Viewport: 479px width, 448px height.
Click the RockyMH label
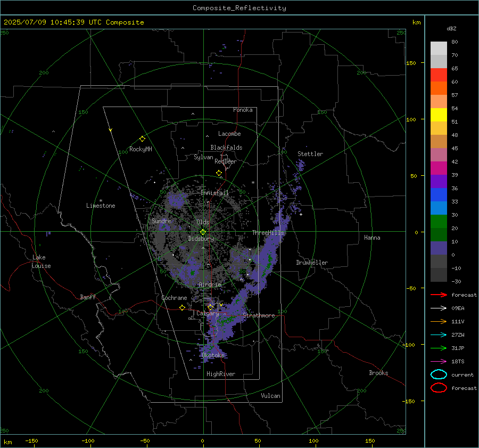[141, 149]
